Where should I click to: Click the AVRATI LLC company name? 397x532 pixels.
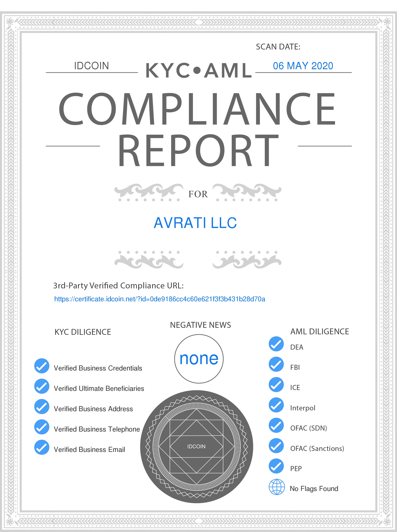tap(195, 223)
